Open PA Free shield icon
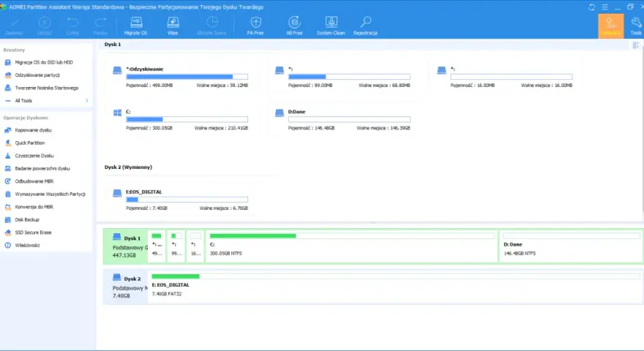 (x=255, y=22)
